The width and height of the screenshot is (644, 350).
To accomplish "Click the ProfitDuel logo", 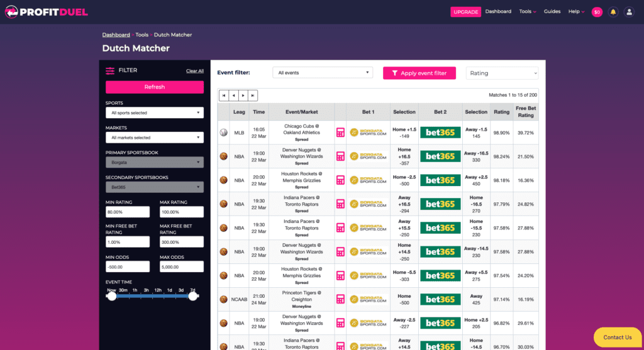I will coord(47,12).
